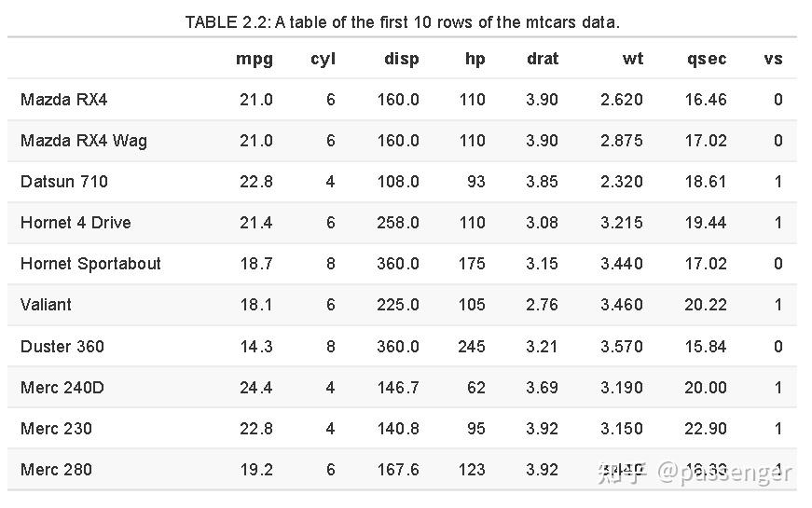812x508 pixels.
Task: Click the hp value 245 for Duster 360
Action: pos(472,347)
